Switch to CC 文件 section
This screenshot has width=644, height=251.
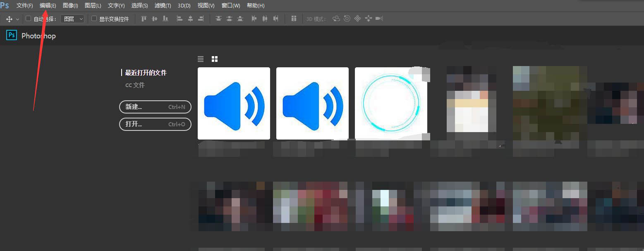[x=135, y=85]
